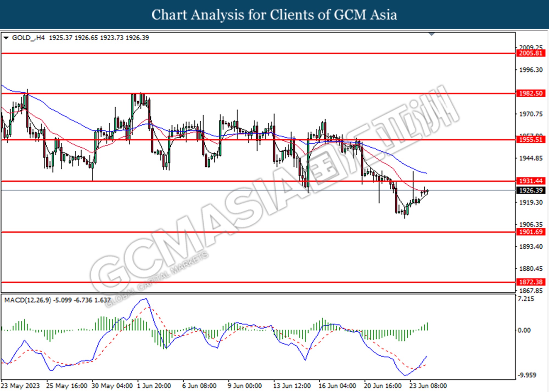Select the 1926.39 current price label

point(531,190)
